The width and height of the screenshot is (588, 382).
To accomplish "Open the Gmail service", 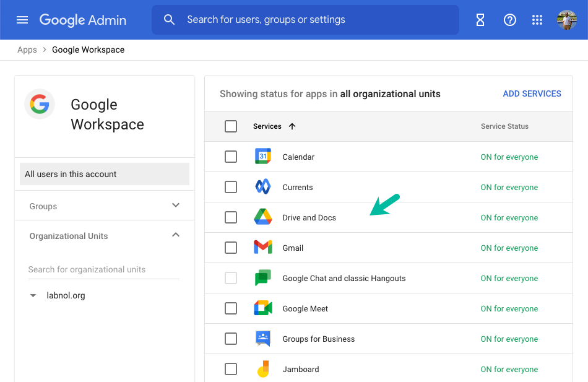I will (293, 248).
